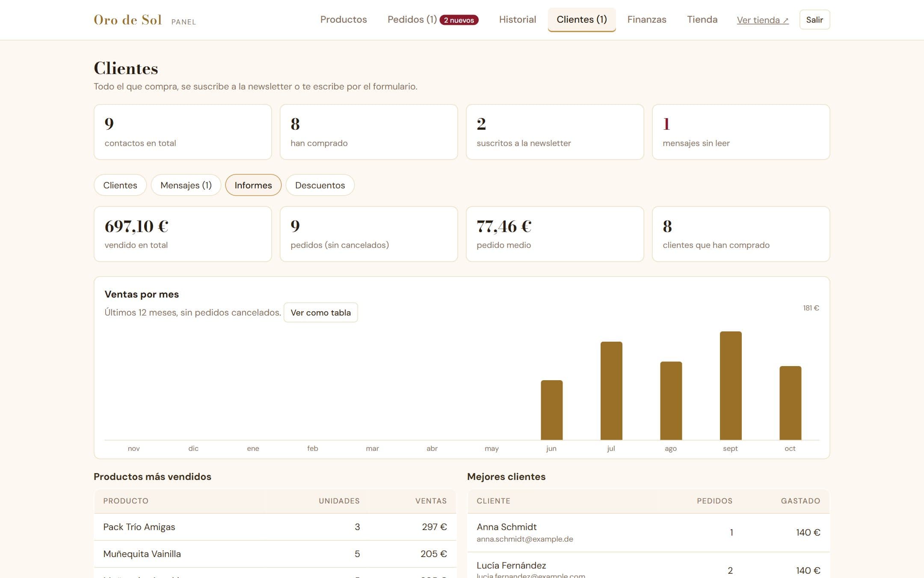Image resolution: width=924 pixels, height=578 pixels.
Task: Click the jul bar in sales chart
Action: (x=611, y=391)
